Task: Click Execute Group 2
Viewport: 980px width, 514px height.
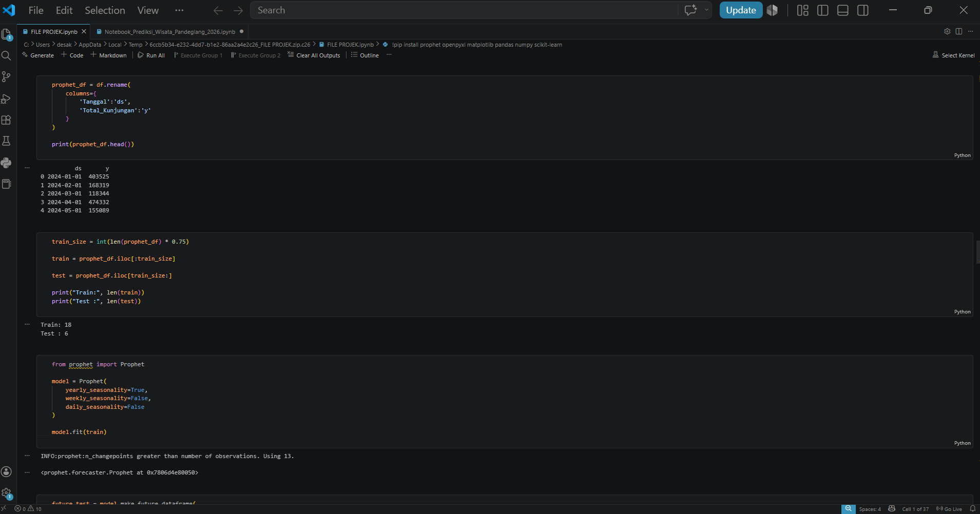Action: point(255,55)
